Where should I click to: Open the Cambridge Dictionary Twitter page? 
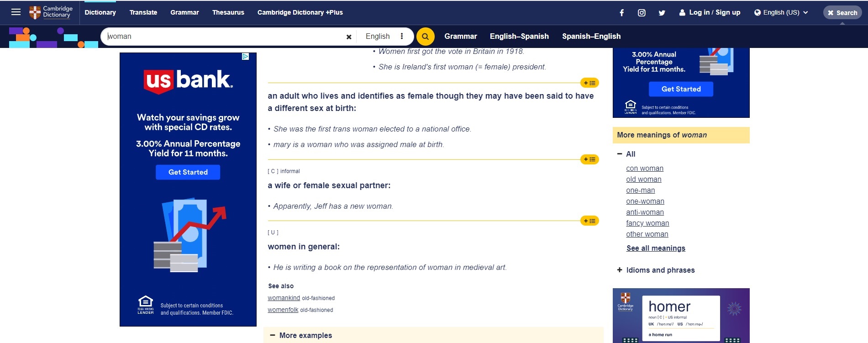pyautogui.click(x=662, y=13)
